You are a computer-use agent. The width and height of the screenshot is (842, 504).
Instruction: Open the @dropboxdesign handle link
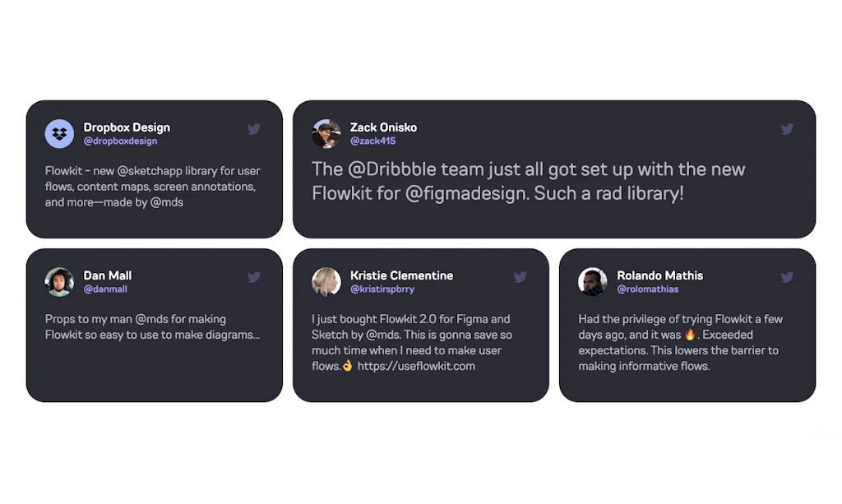pyautogui.click(x=120, y=141)
